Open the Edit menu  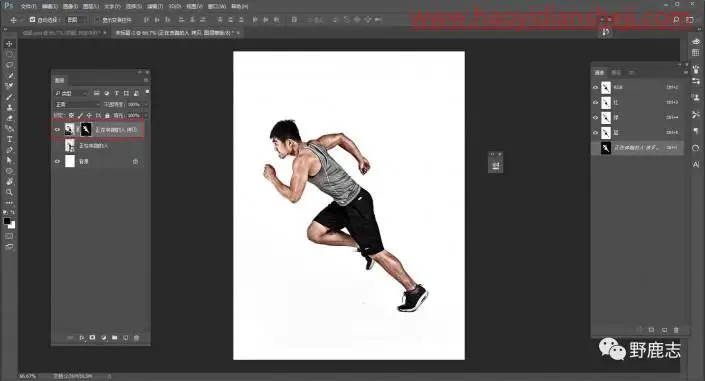[49, 6]
